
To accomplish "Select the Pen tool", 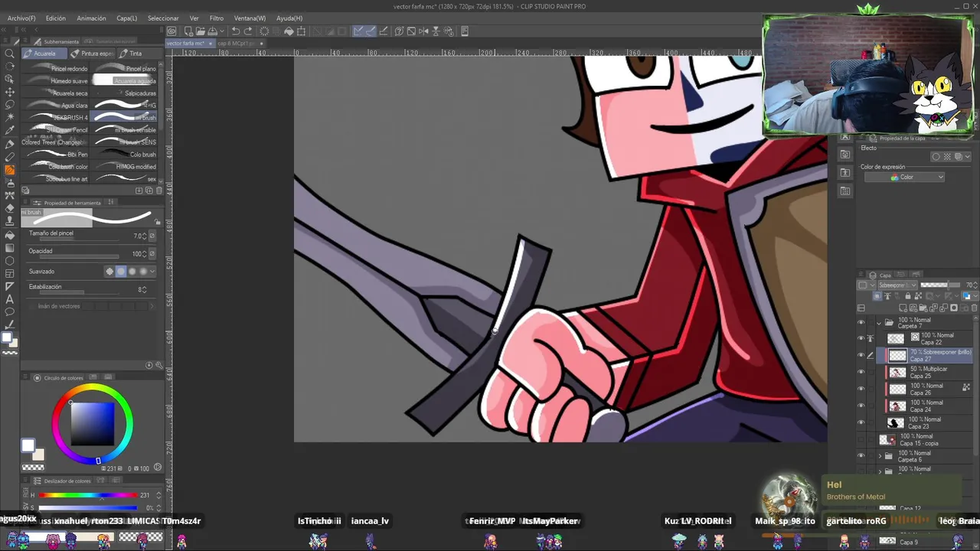I will (x=10, y=144).
